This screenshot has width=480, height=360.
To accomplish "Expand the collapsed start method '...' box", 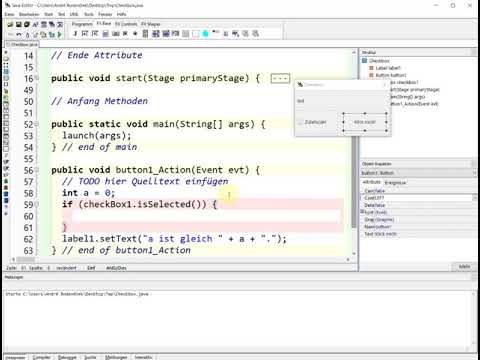I will [280, 79].
